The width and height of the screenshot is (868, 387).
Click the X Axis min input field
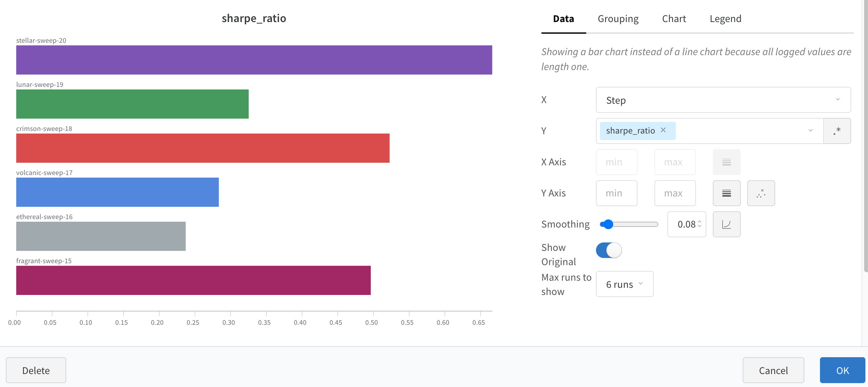click(x=616, y=162)
